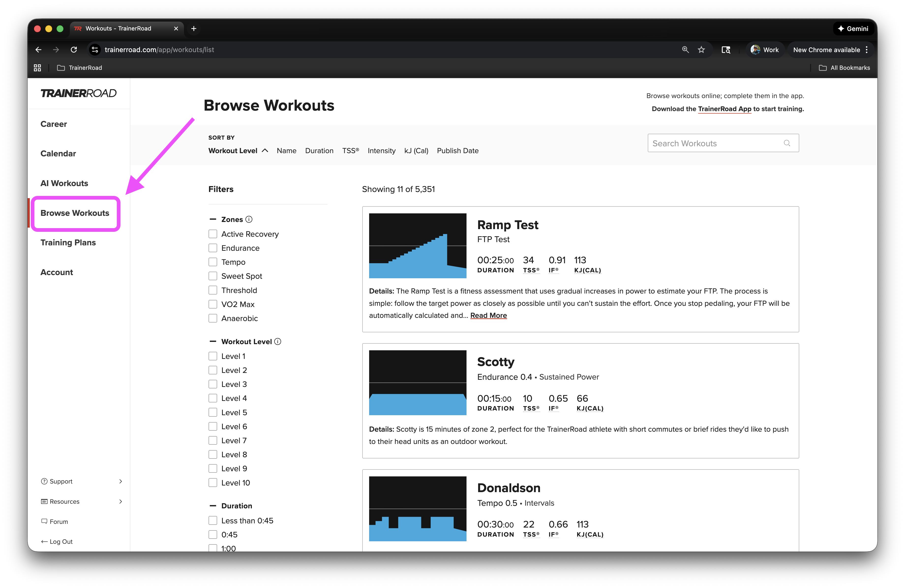
Task: Check the Tempo zone filter
Action: (x=213, y=262)
